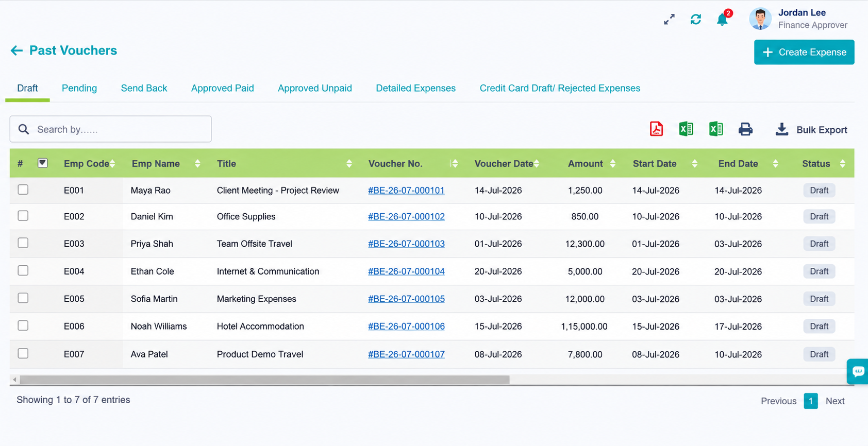Check the box for Priya Shah row
The height and width of the screenshot is (446, 868).
tap(23, 243)
